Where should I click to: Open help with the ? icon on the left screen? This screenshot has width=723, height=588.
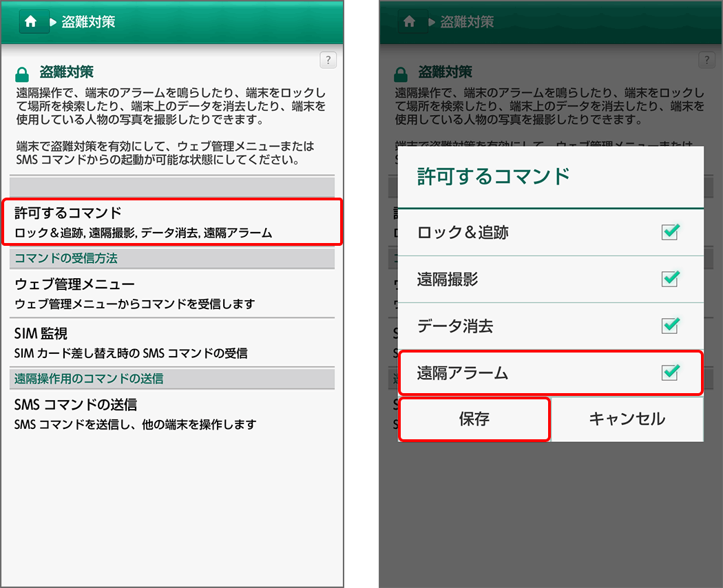tap(328, 61)
